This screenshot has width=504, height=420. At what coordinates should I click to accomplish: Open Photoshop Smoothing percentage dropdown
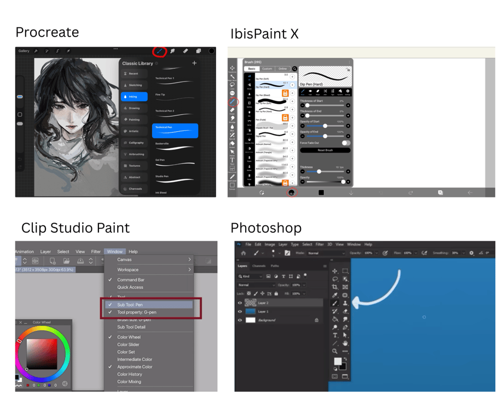pos(464,253)
